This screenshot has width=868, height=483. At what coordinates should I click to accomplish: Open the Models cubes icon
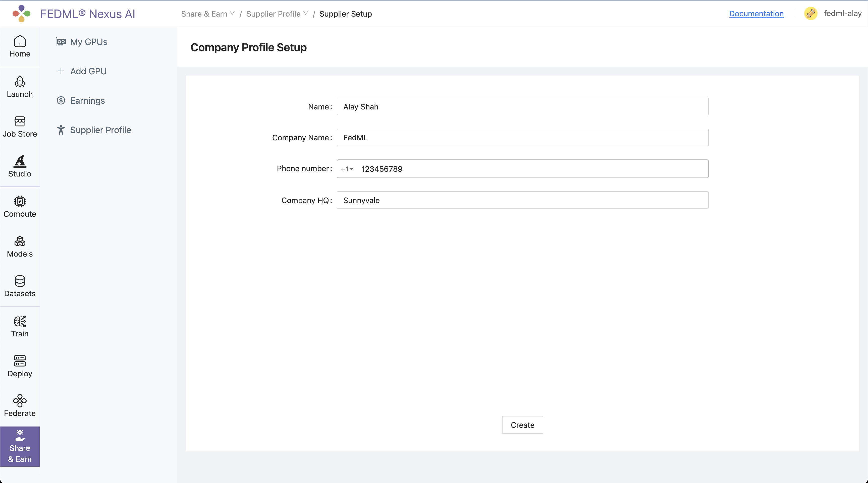point(20,241)
